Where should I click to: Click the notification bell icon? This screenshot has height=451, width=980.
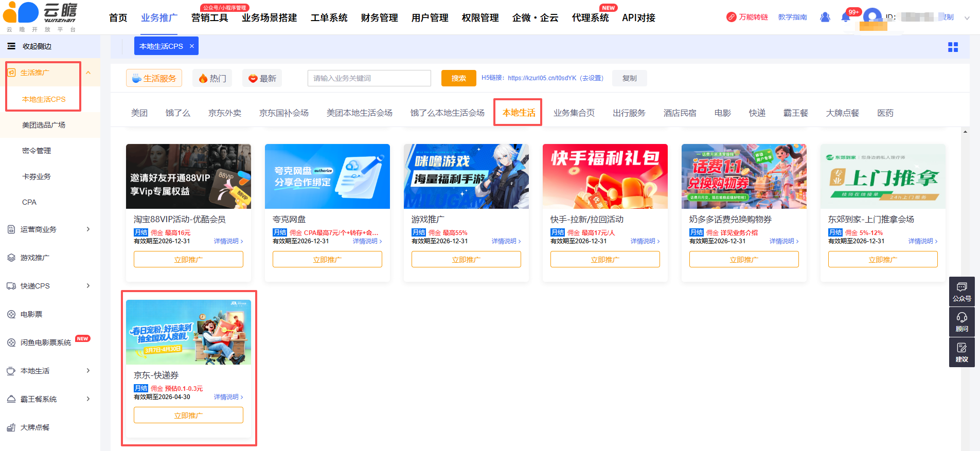[x=845, y=17]
